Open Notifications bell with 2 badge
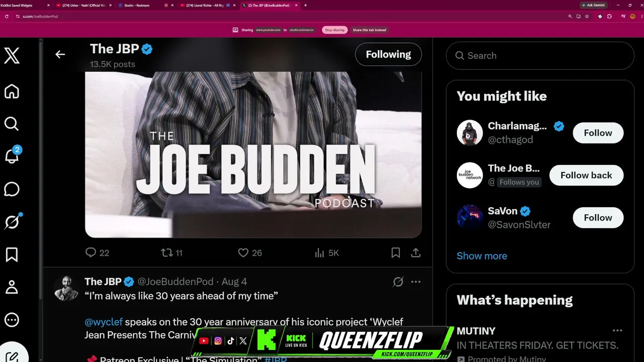Screen dimensions: 644x362 click(12, 156)
